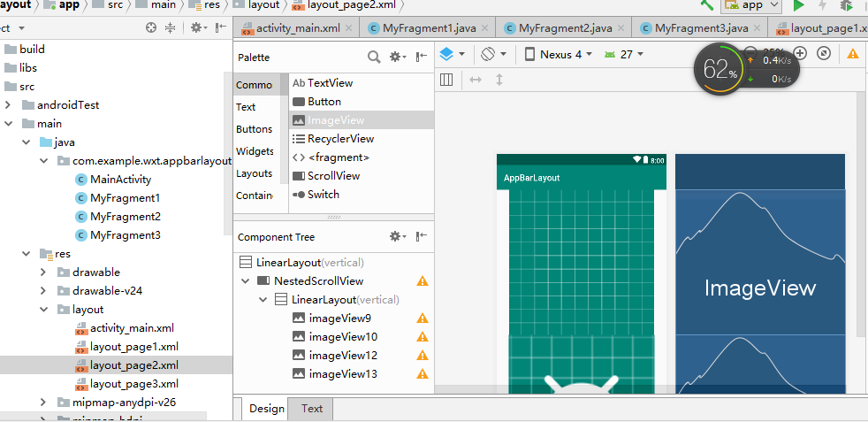Viewport: 868px width, 422px height.
Task: Click warning icon beside imageView10
Action: click(423, 337)
